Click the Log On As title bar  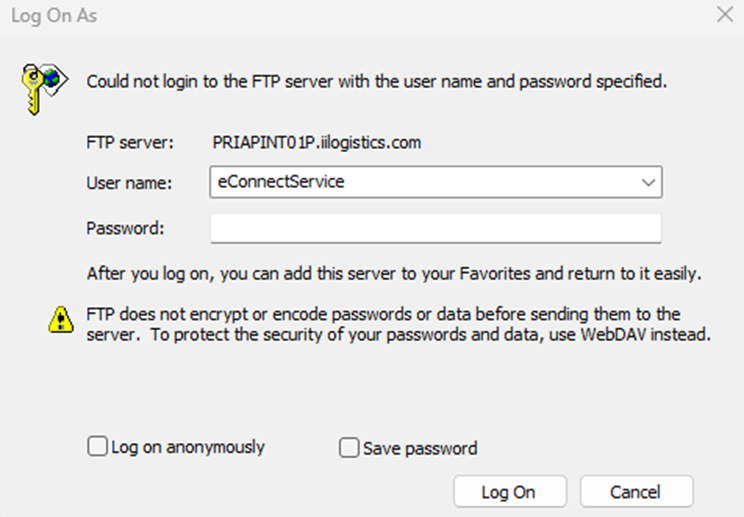[300, 15]
